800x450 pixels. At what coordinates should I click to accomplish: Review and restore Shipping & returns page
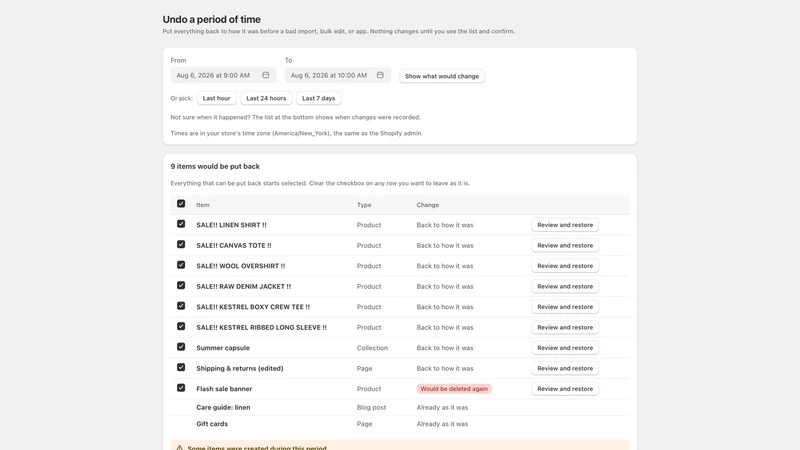(x=565, y=368)
